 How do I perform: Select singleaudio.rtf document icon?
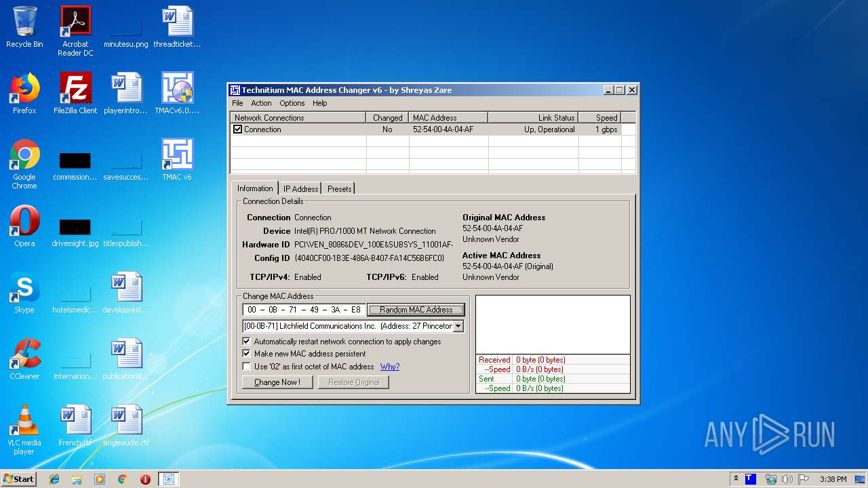click(x=126, y=426)
